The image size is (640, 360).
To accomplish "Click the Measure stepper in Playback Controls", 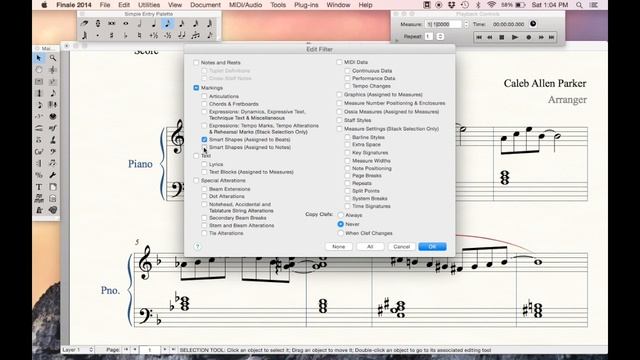I will (x=467, y=24).
